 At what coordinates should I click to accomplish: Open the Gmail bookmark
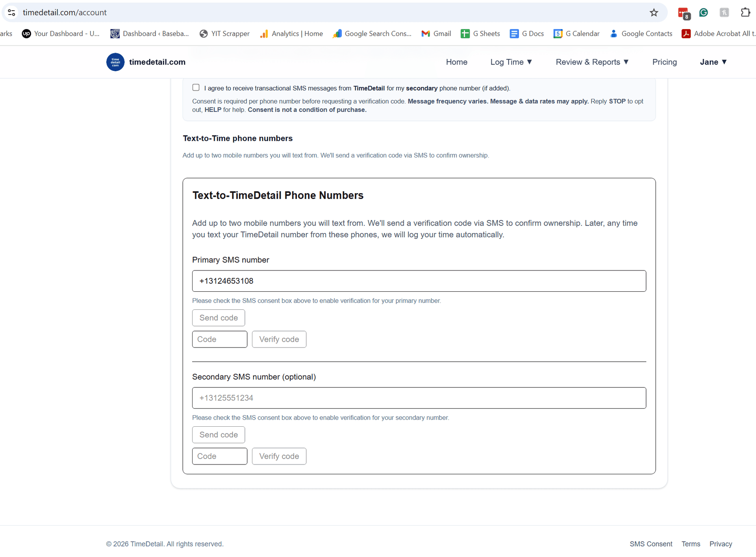(436, 33)
